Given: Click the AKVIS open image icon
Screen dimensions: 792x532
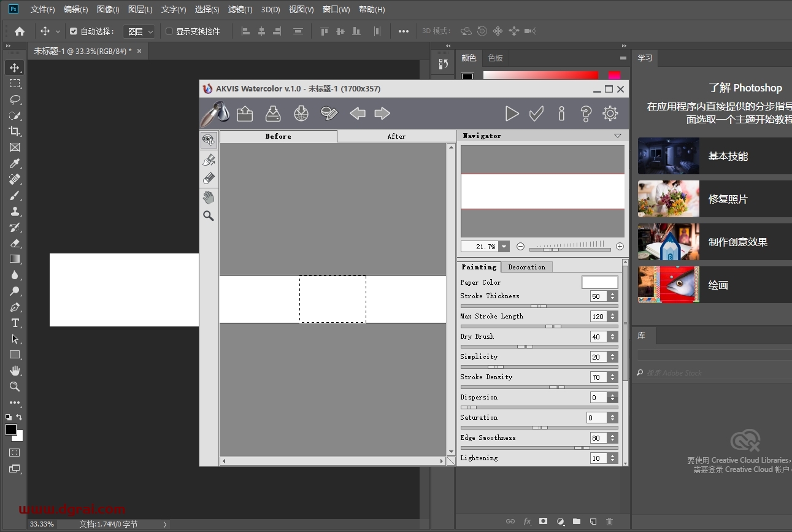Looking at the screenshot, I should (x=245, y=114).
